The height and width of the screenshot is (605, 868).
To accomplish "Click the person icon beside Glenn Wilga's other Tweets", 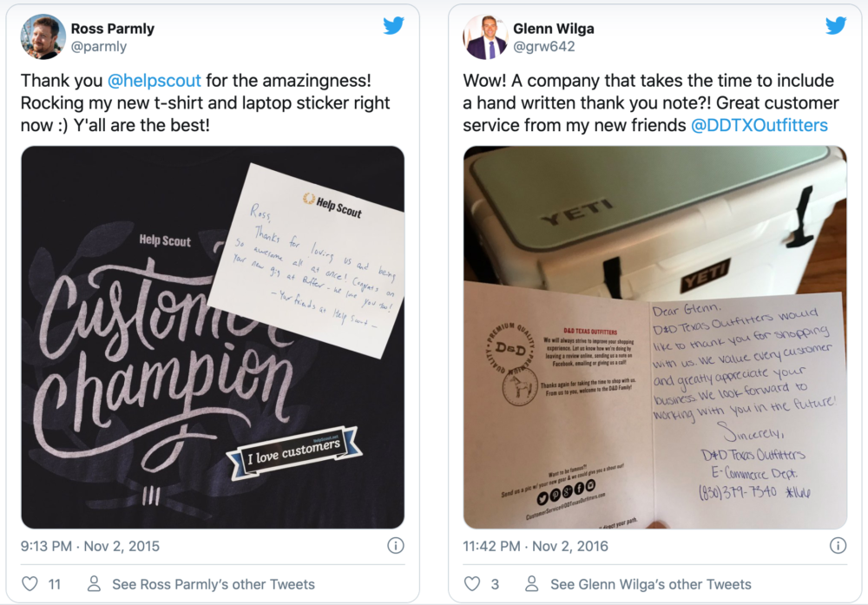I will (532, 583).
